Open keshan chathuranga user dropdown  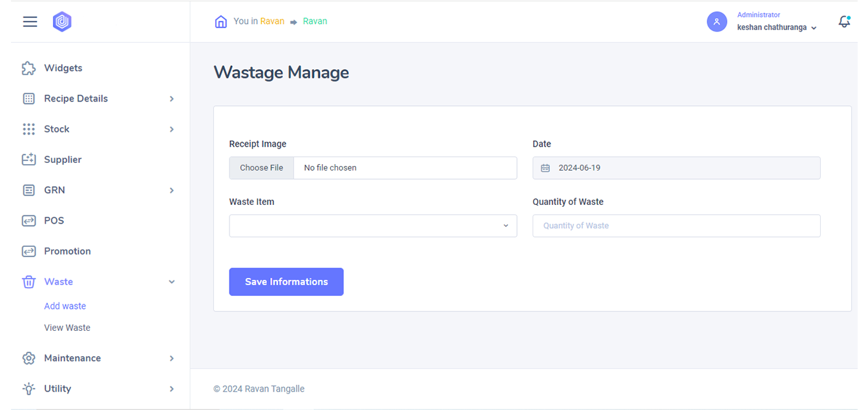coord(777,28)
